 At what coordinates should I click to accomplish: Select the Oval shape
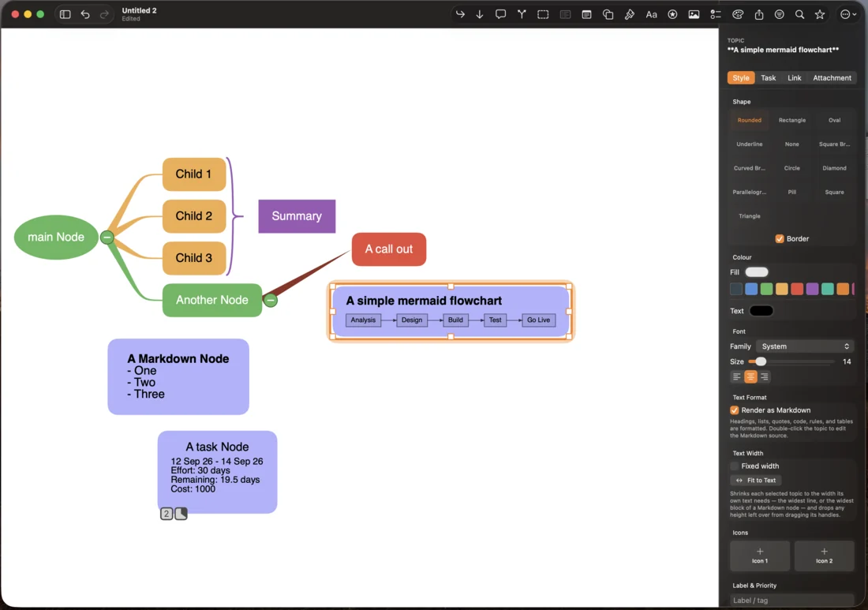point(834,120)
